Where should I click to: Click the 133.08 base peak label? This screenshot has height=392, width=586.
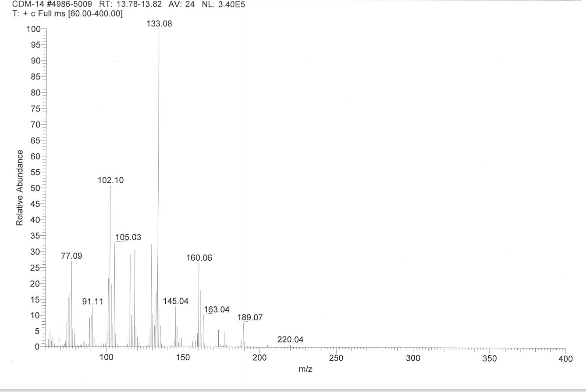pos(159,24)
